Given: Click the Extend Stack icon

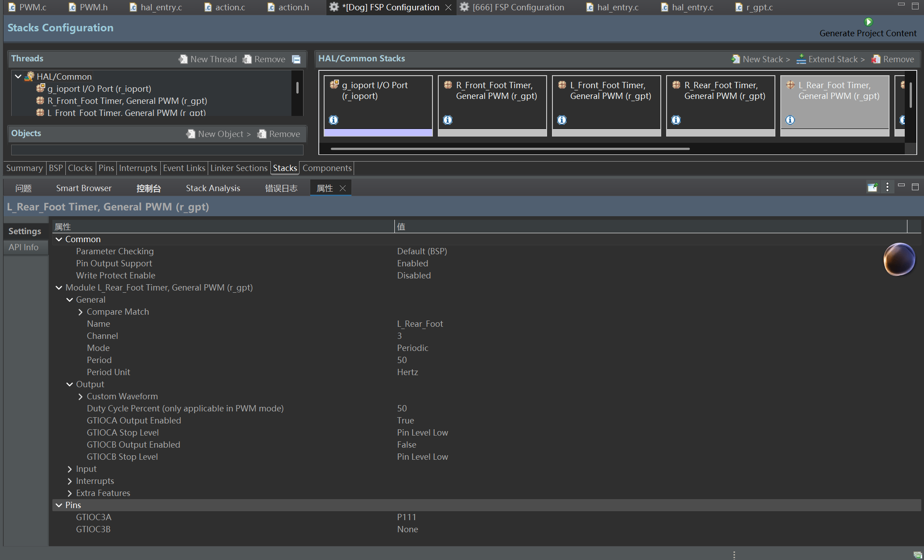Looking at the screenshot, I should pyautogui.click(x=801, y=59).
